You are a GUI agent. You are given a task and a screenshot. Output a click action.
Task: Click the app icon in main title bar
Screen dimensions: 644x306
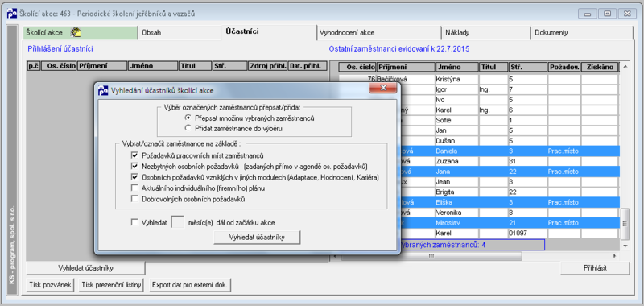tap(12, 14)
